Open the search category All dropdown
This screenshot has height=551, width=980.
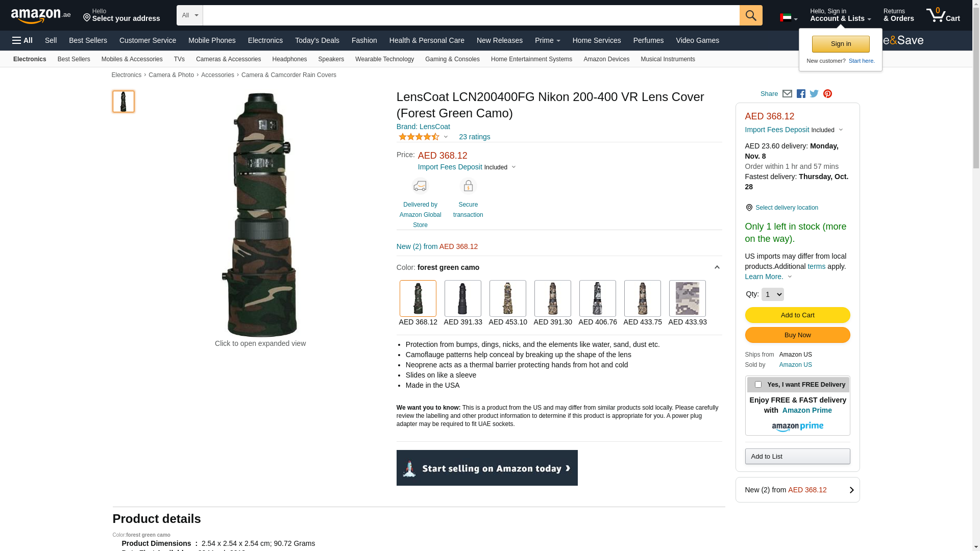[x=190, y=15]
